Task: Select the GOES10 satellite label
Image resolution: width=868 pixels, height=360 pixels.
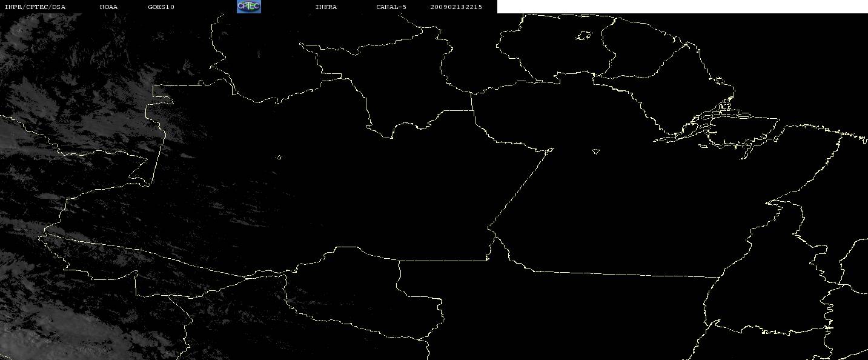Action: point(161,7)
